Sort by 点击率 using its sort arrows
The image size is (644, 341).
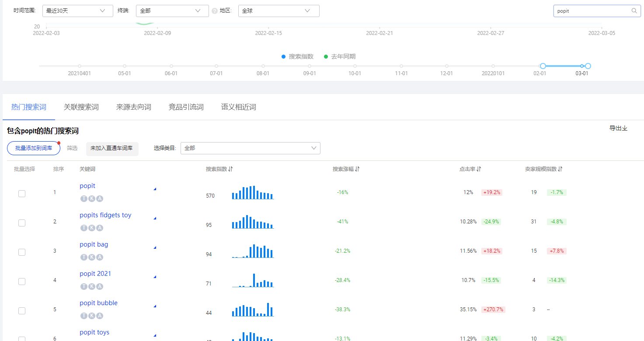pos(478,168)
